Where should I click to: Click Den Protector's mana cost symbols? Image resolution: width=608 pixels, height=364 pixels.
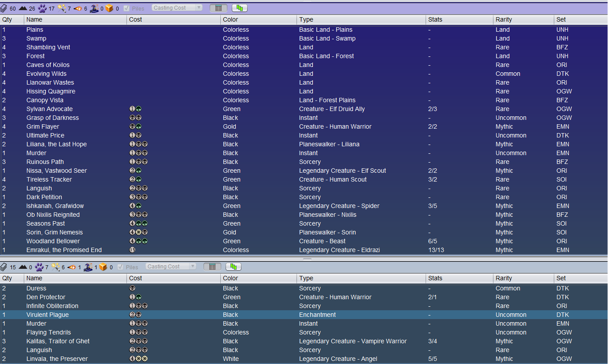point(135,297)
